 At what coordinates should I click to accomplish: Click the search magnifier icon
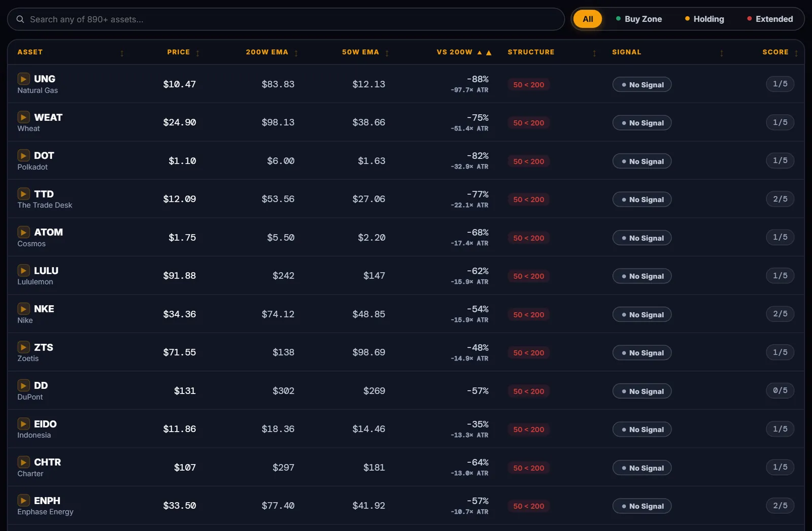[x=20, y=19]
